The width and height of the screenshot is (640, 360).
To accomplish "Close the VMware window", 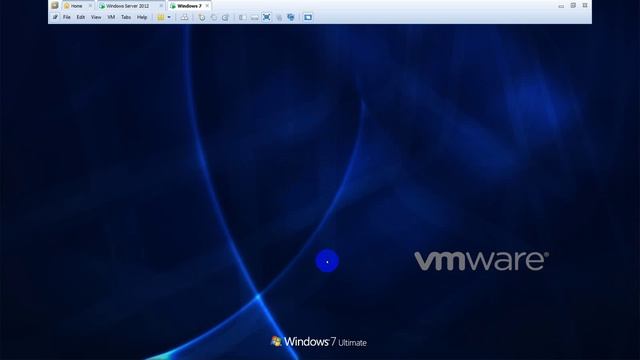I will tap(585, 5).
